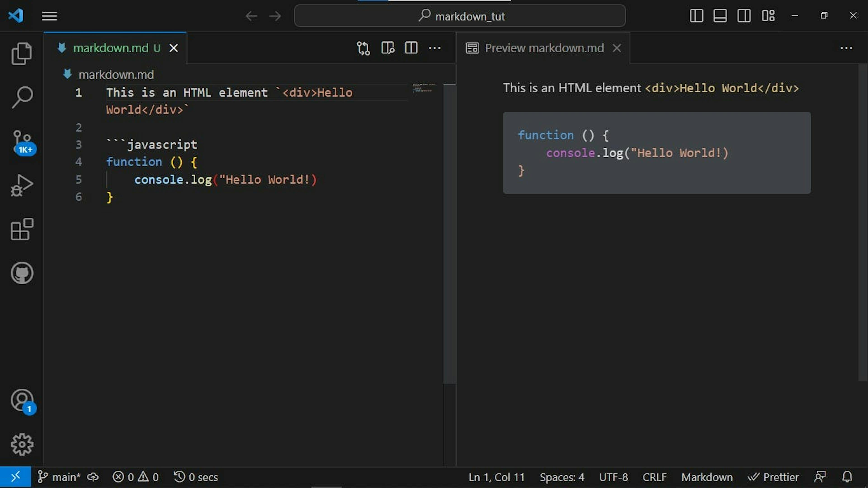Open Run and Debug view

point(22,185)
